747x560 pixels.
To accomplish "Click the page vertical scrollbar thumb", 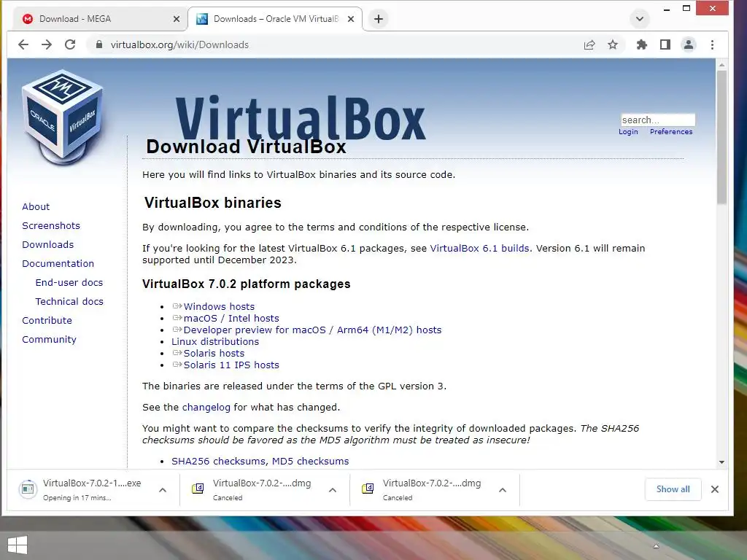I will (721, 137).
